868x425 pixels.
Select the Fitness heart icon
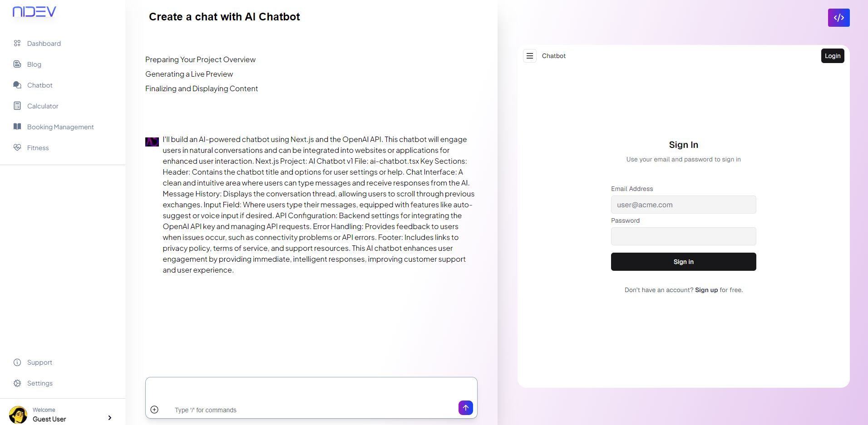(x=17, y=147)
